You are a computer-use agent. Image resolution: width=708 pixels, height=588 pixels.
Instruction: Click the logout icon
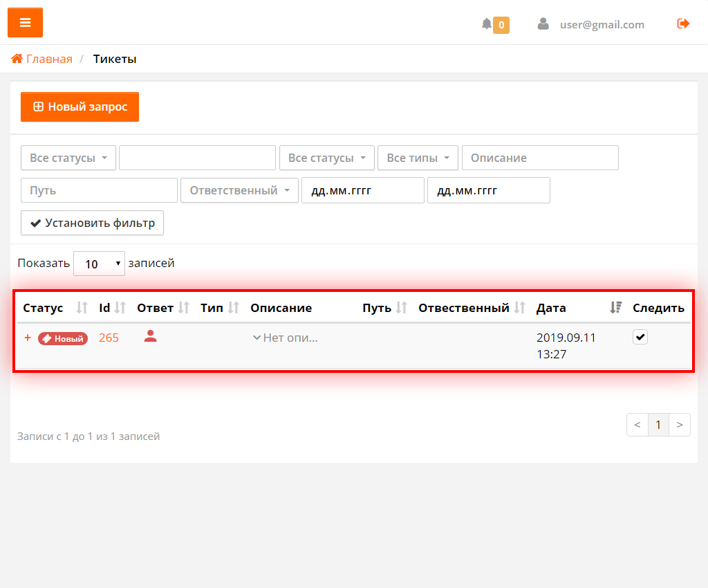click(x=683, y=24)
